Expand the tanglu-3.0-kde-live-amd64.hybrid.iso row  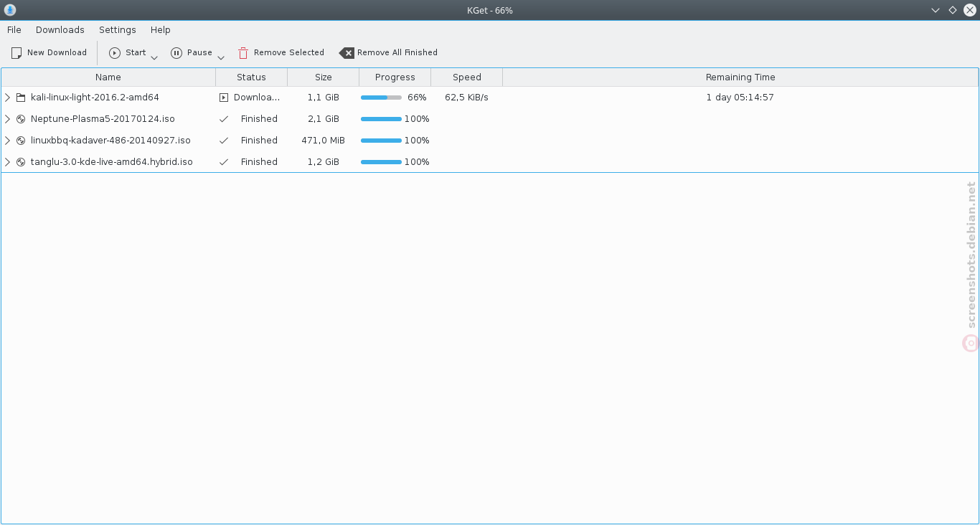tap(8, 162)
